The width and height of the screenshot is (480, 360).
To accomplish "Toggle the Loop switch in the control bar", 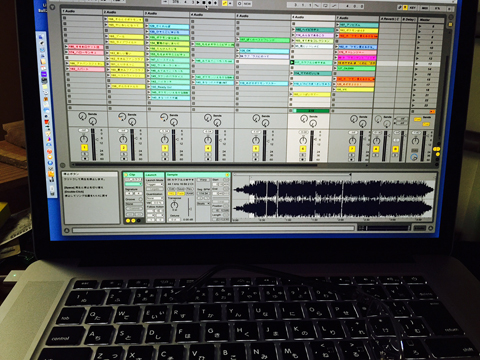I will [x=325, y=6].
